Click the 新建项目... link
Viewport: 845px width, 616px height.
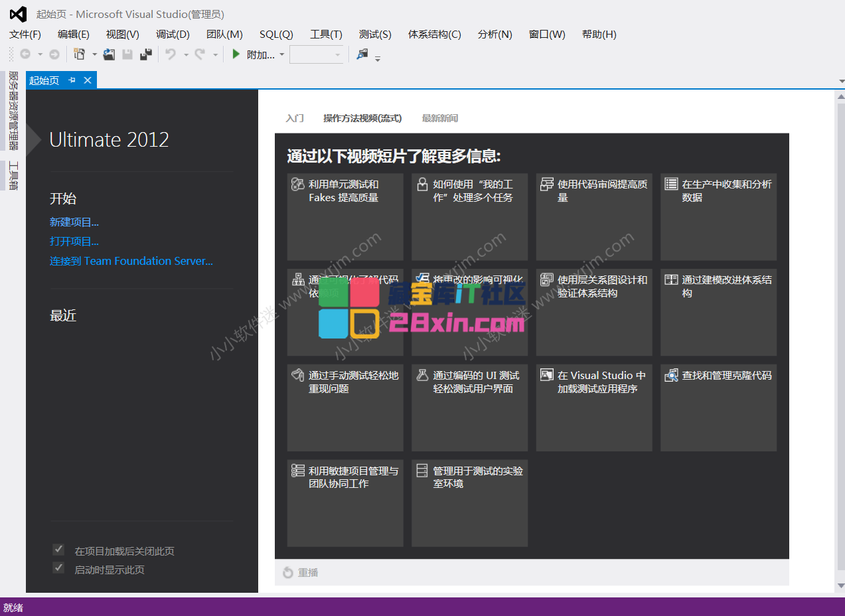point(74,222)
